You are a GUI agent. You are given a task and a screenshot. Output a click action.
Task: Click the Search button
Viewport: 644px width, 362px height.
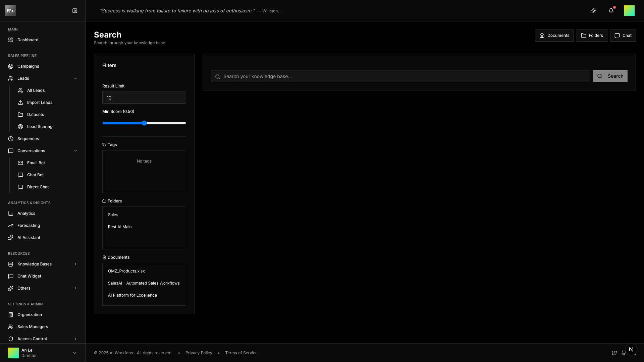tap(610, 76)
